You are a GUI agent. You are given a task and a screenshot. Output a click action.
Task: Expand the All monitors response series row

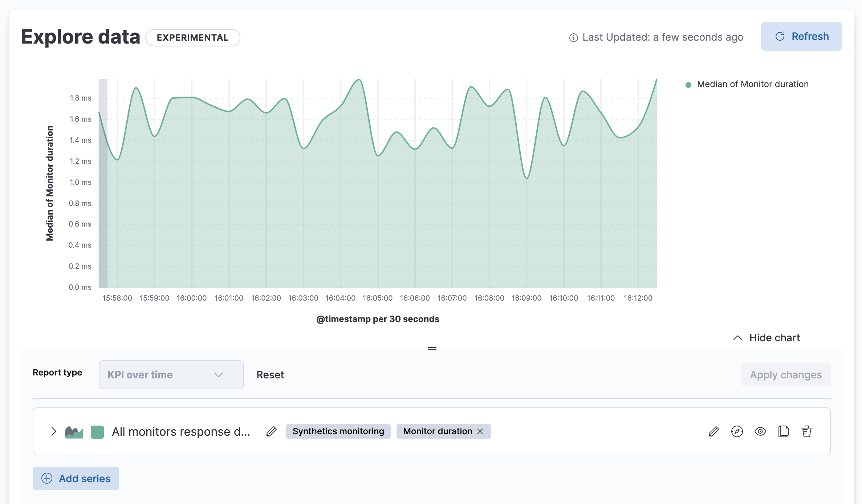click(53, 431)
